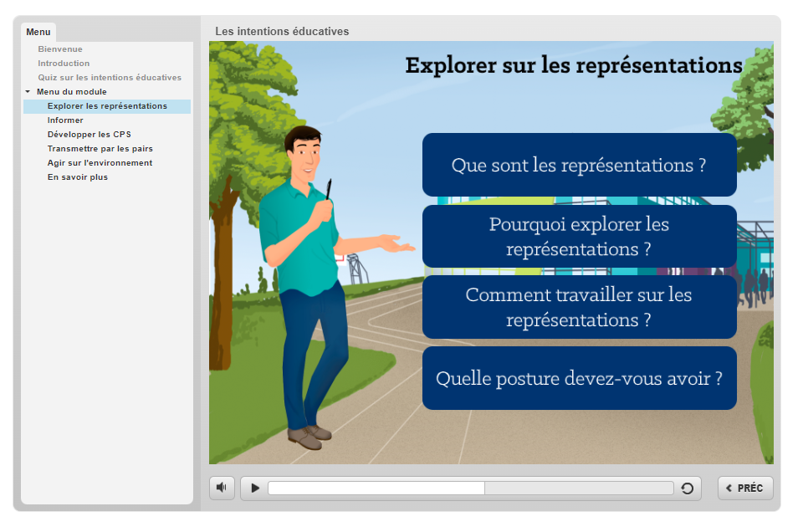Collapse the "Menu du module" tree entry
803x532 pixels.
[28, 91]
